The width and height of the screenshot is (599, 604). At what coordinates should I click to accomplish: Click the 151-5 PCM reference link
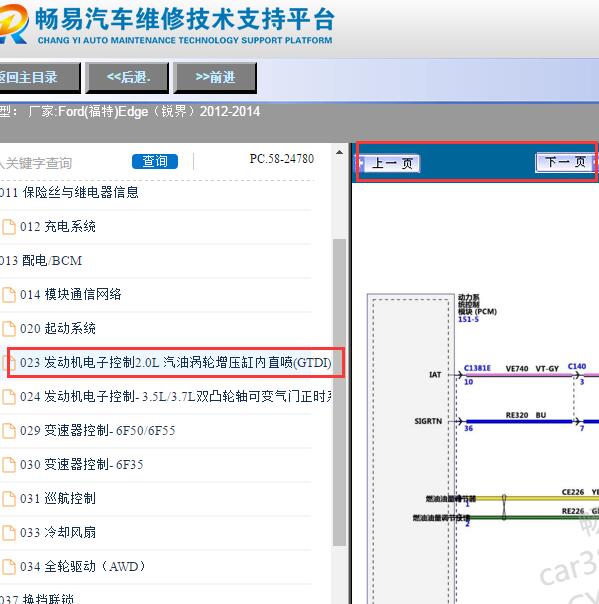[468, 319]
